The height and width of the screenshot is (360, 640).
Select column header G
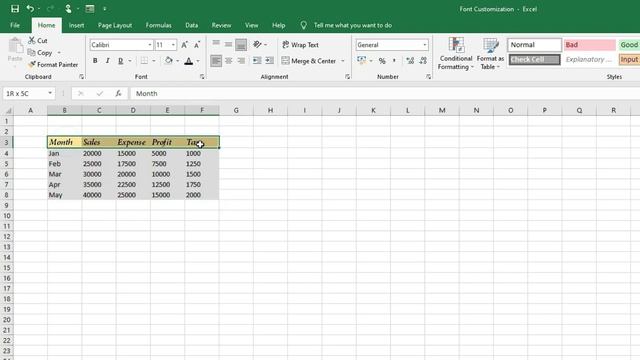pos(236,110)
